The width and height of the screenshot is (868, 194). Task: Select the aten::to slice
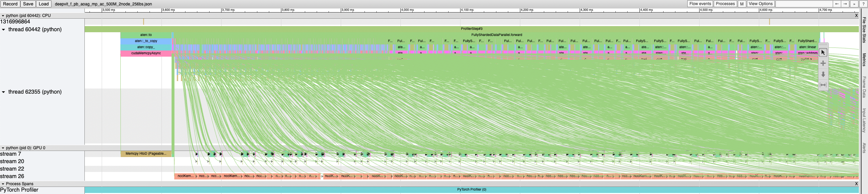pyautogui.click(x=146, y=35)
